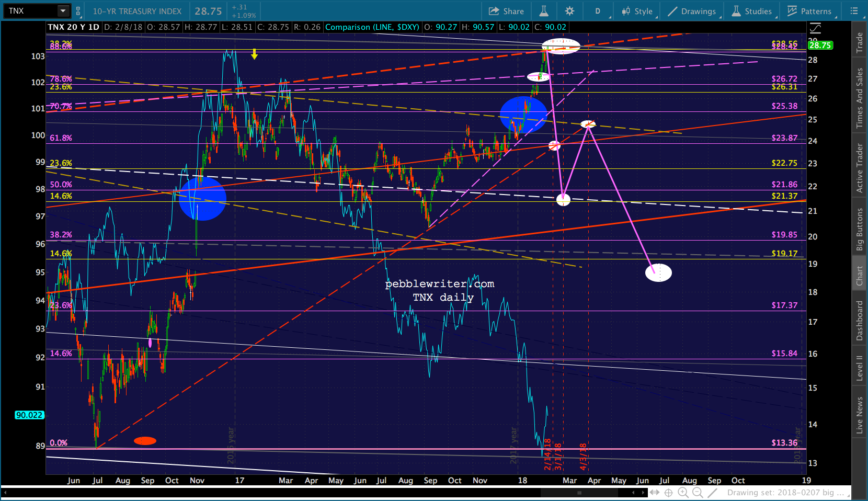Screen dimensions: 868x501
Task: Open the list options menu icon
Action: (x=854, y=11)
